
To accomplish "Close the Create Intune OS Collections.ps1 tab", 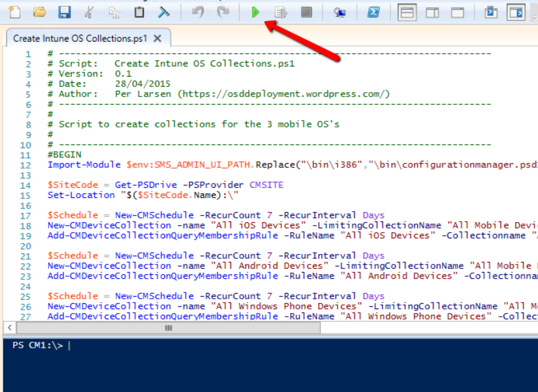I will pos(158,38).
